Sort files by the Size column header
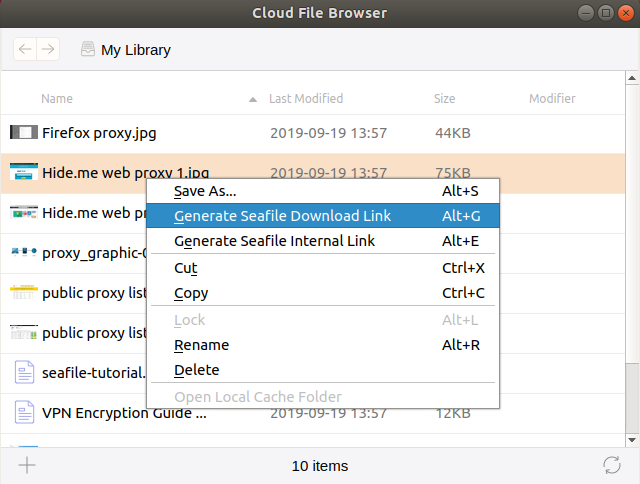Viewport: 640px width, 484px height. [x=444, y=99]
